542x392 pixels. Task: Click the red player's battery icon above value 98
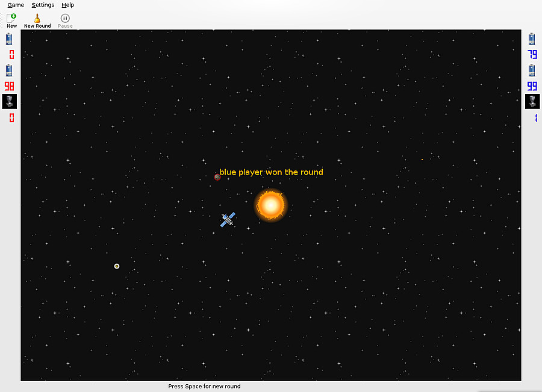(9, 70)
